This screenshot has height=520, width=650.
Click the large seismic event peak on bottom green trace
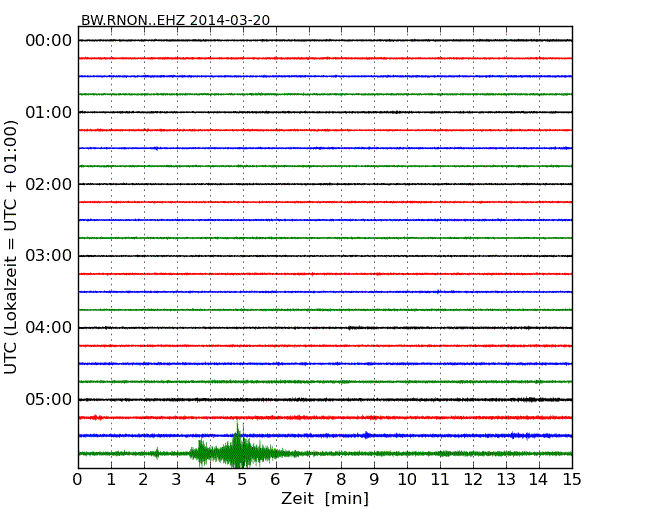tap(238, 446)
